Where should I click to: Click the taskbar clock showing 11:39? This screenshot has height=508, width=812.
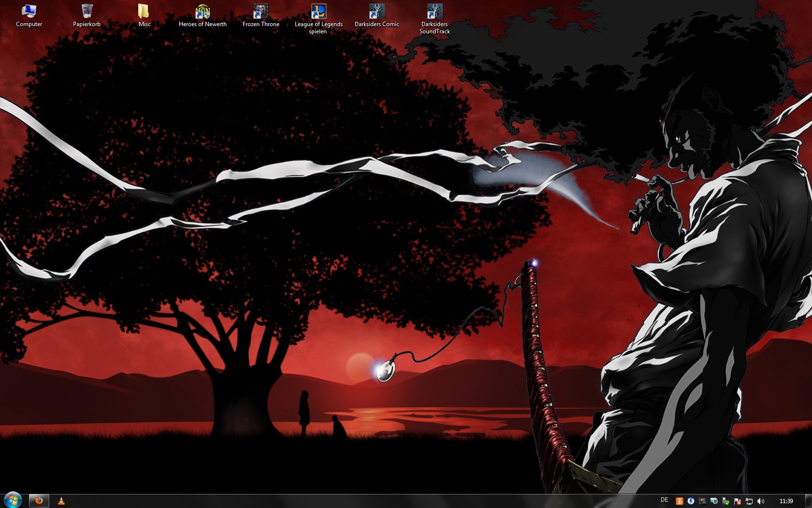(786, 501)
